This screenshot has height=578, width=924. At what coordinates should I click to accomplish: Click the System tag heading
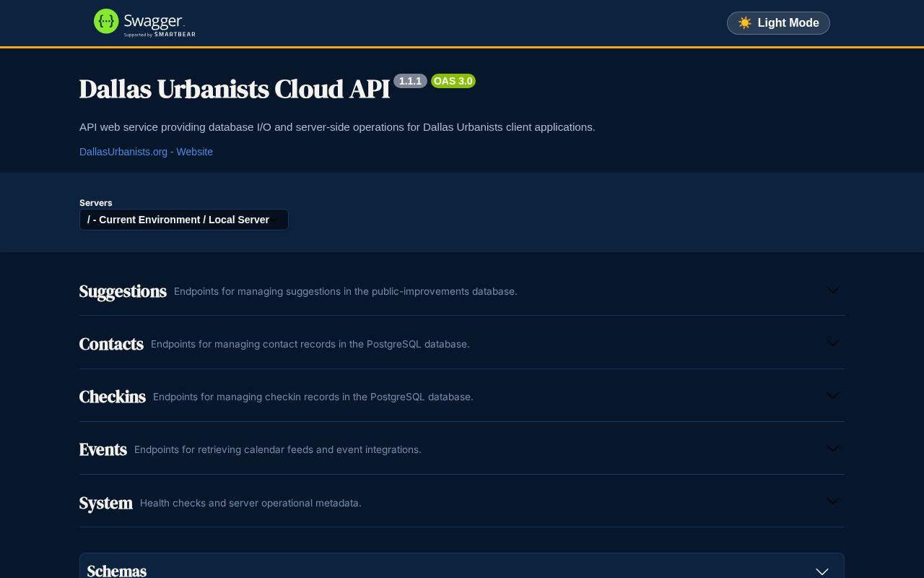106,503
